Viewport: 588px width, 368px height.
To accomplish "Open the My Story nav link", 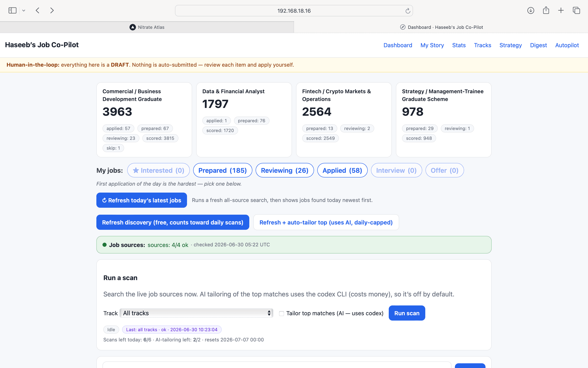I will click(432, 45).
